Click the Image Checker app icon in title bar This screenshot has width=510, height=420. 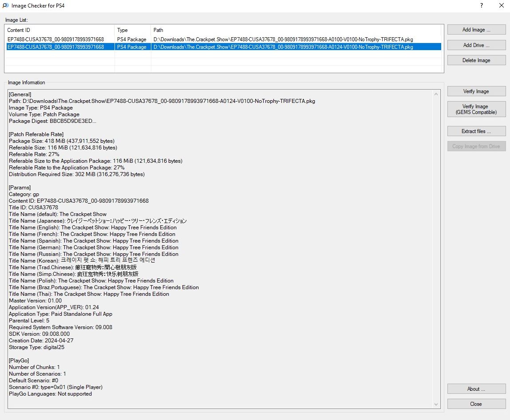5,5
